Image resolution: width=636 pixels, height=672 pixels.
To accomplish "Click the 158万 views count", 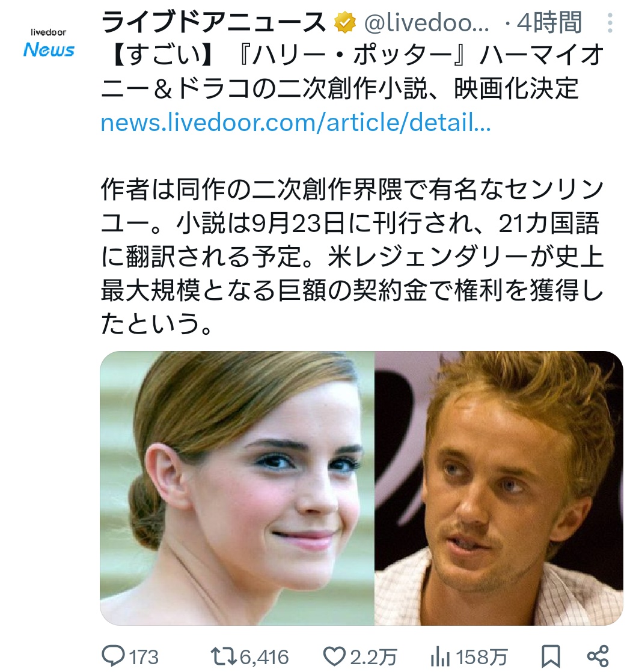I will pyautogui.click(x=482, y=657).
